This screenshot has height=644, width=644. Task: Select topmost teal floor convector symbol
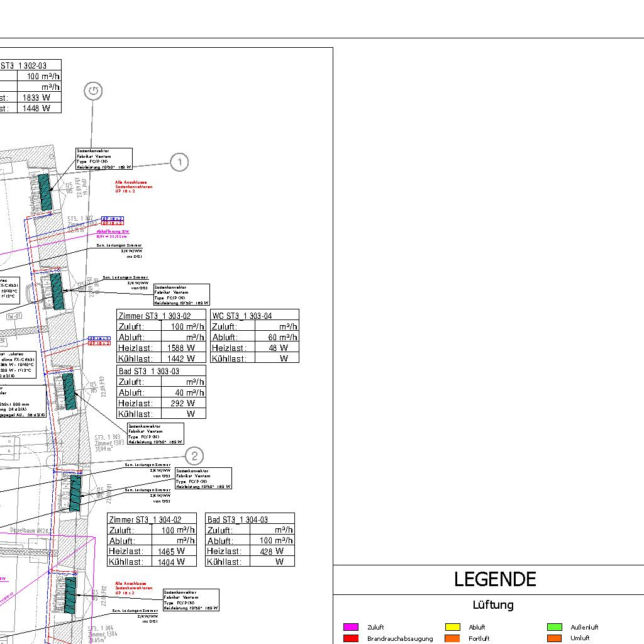[45, 192]
